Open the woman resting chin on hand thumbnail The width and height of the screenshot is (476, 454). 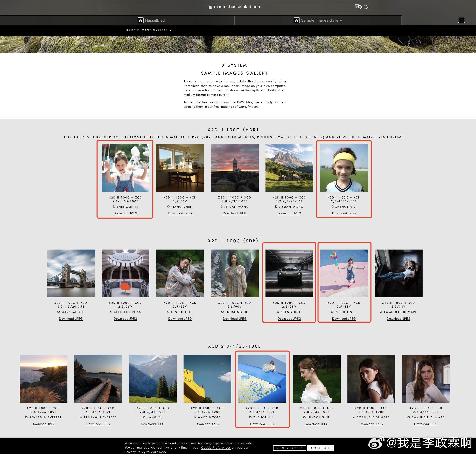tap(426, 379)
